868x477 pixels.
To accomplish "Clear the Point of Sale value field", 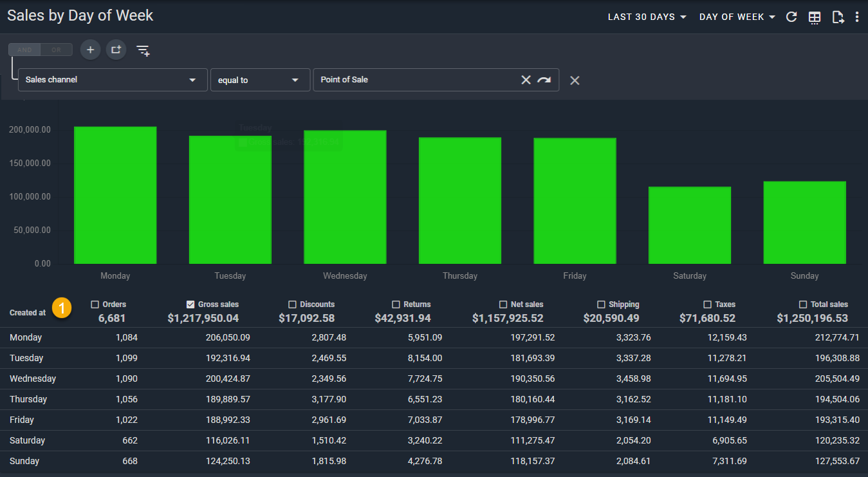I will (526, 80).
